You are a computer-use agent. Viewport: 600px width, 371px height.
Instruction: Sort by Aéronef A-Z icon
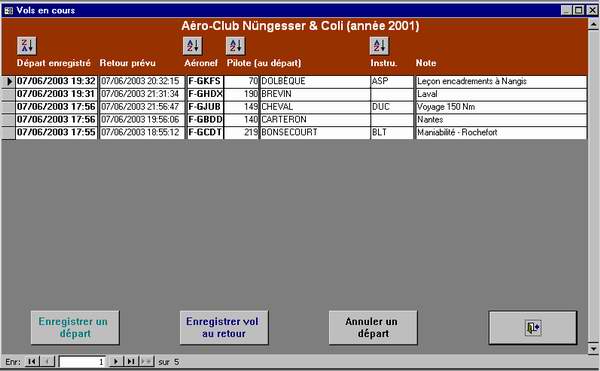coord(192,46)
